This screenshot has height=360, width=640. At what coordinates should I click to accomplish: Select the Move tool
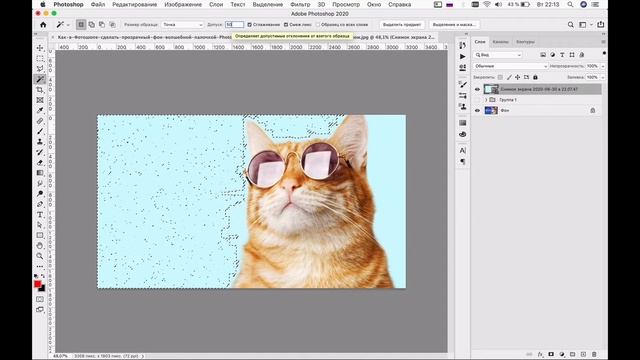(x=40, y=48)
